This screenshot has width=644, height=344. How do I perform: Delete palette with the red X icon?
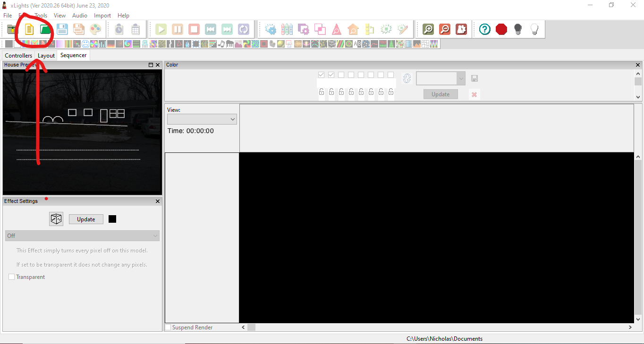click(x=475, y=94)
